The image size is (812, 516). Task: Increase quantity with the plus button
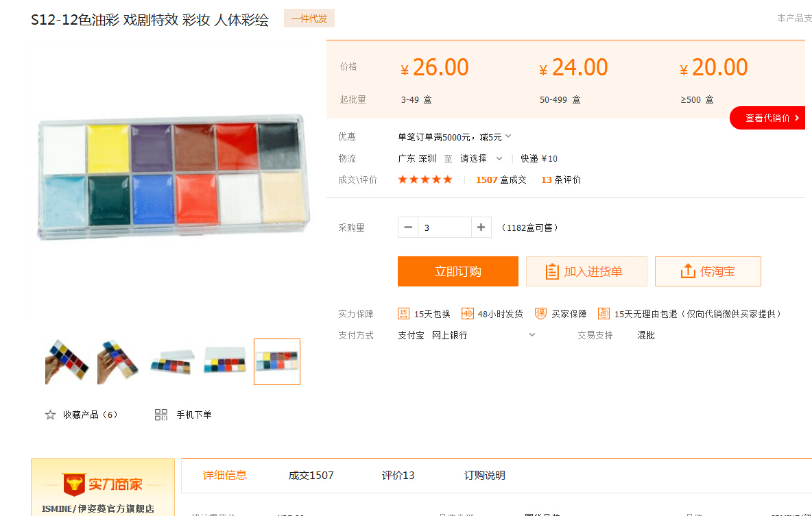tap(481, 228)
